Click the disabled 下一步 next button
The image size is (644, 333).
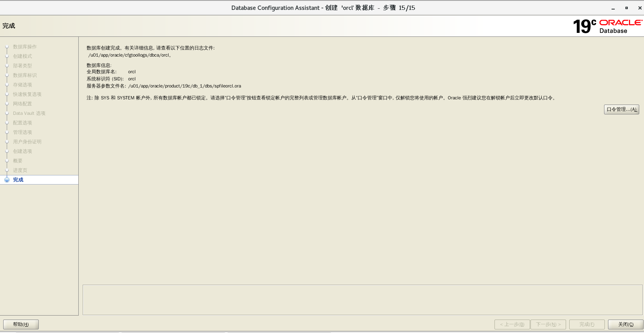click(548, 324)
